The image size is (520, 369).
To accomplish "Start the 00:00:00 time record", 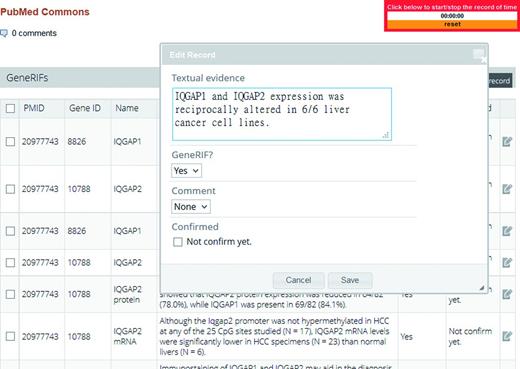I will [452, 16].
